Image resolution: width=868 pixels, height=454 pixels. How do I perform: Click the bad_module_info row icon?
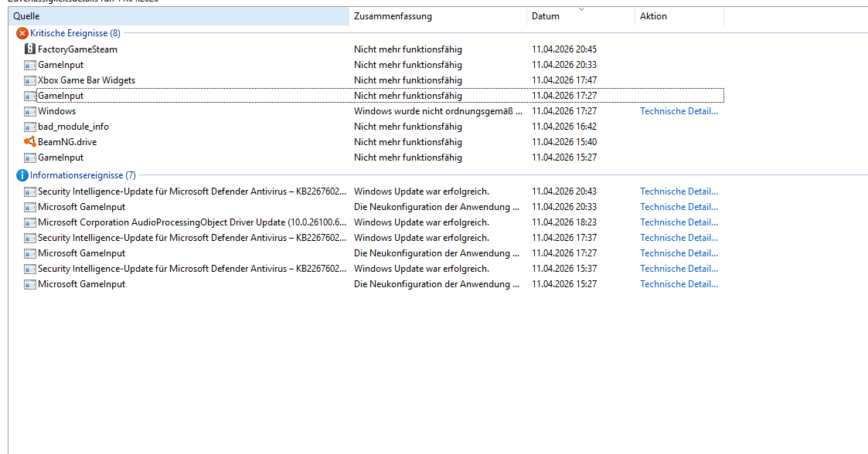(30, 127)
